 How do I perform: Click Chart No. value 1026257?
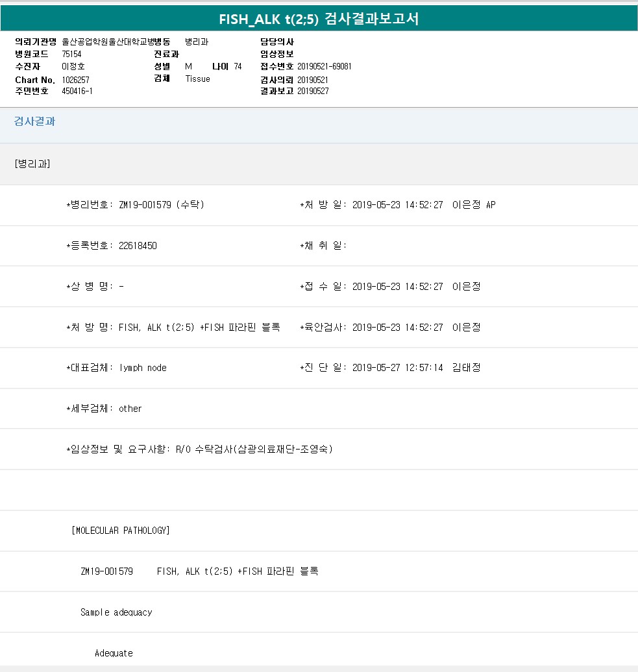[x=75, y=80]
